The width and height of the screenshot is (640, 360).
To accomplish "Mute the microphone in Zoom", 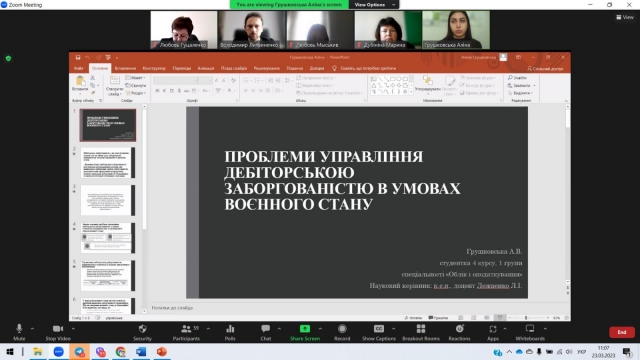I will pyautogui.click(x=19, y=332).
